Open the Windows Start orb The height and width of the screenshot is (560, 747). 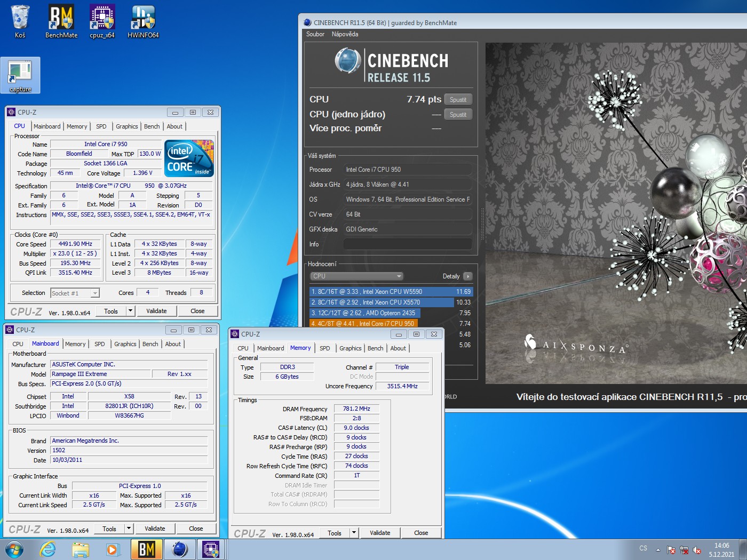(x=14, y=549)
